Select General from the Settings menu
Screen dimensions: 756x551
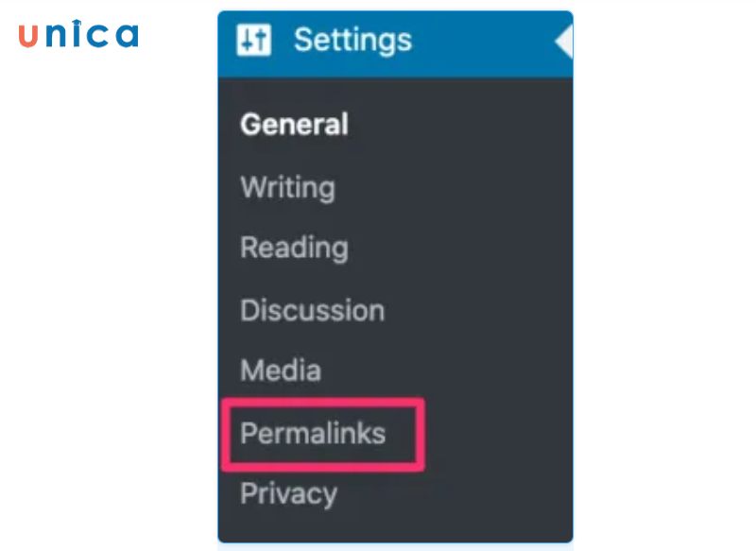coord(294,124)
